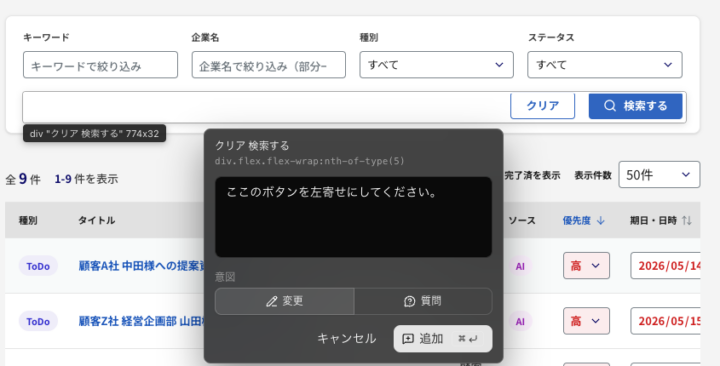Open the 高 priority dropdown in first row

click(586, 266)
